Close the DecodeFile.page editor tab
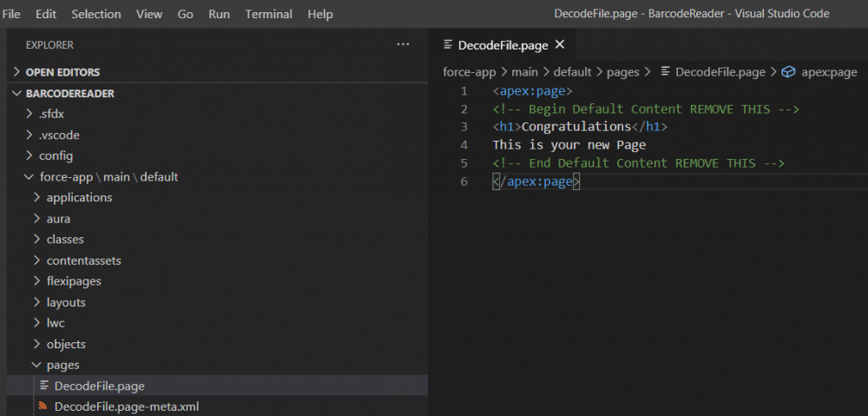The image size is (868, 416). click(x=560, y=44)
